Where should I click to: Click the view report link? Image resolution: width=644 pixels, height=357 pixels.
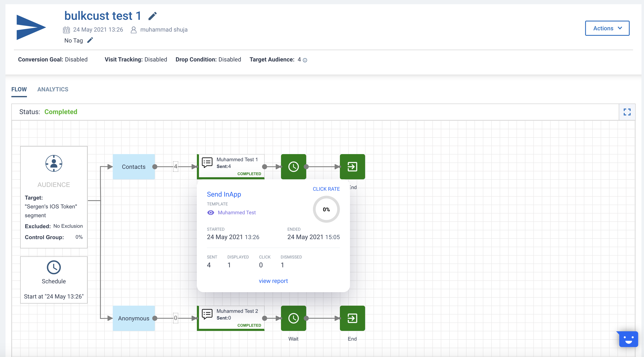[x=273, y=281]
